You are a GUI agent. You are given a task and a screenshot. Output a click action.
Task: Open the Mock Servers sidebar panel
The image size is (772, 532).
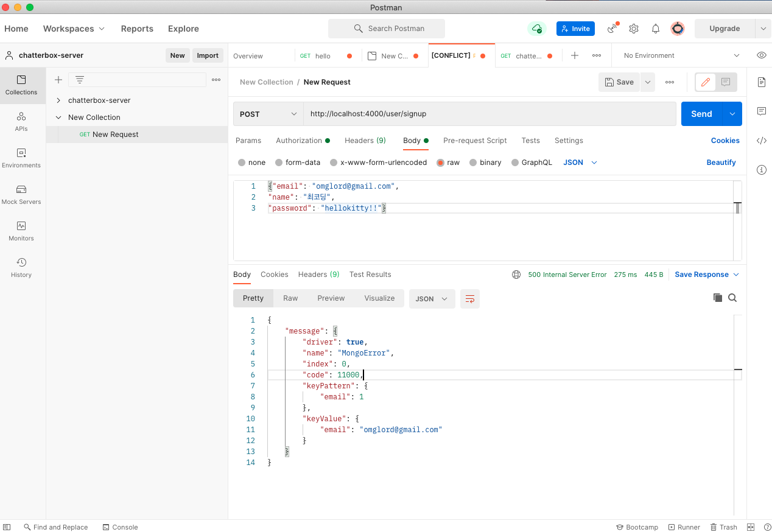(x=21, y=195)
